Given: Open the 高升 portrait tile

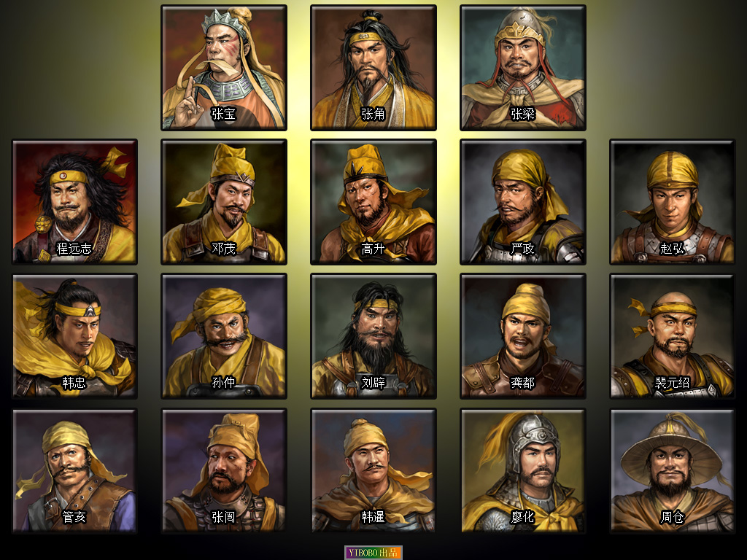Looking at the screenshot, I should tap(373, 202).
